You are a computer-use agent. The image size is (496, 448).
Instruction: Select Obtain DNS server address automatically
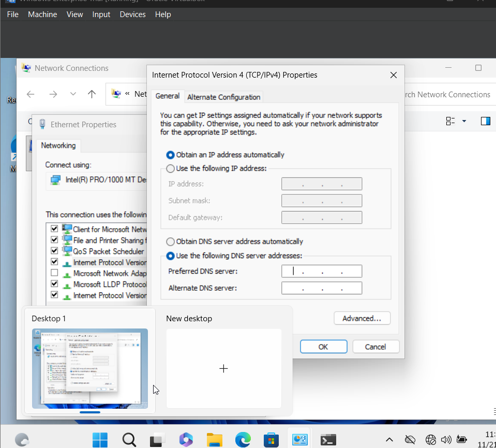[171, 241]
